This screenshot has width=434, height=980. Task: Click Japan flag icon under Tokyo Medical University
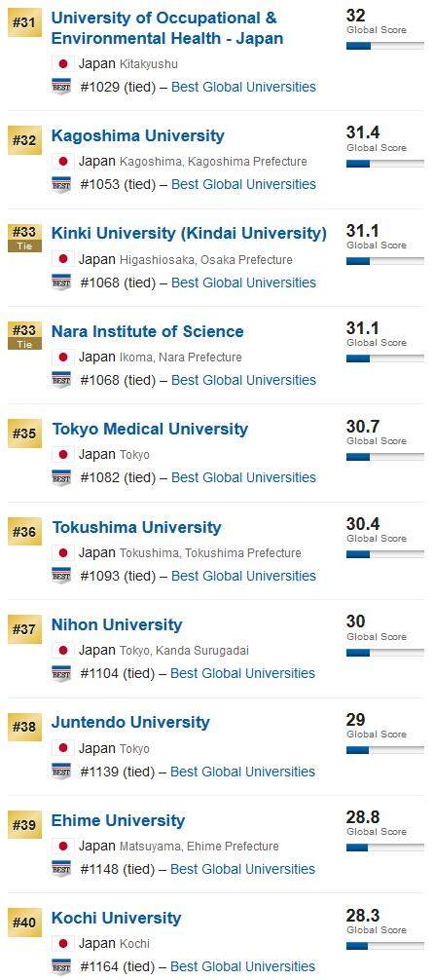[62, 454]
